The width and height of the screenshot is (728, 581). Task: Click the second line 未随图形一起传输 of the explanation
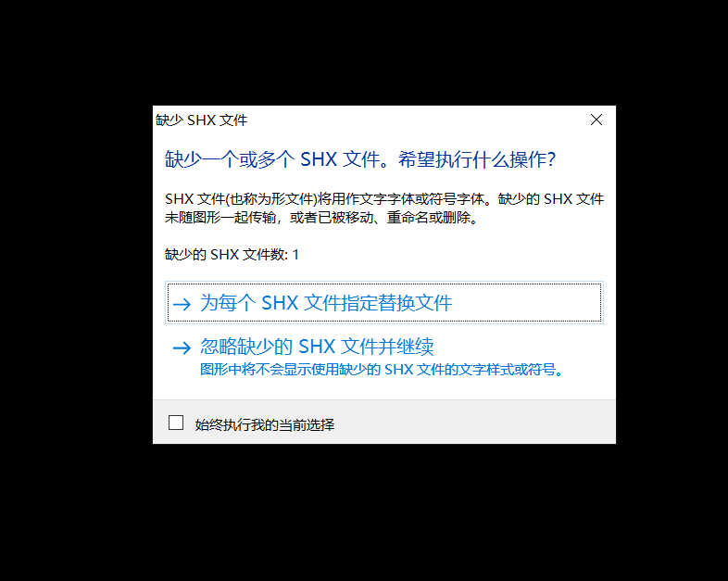321,218
